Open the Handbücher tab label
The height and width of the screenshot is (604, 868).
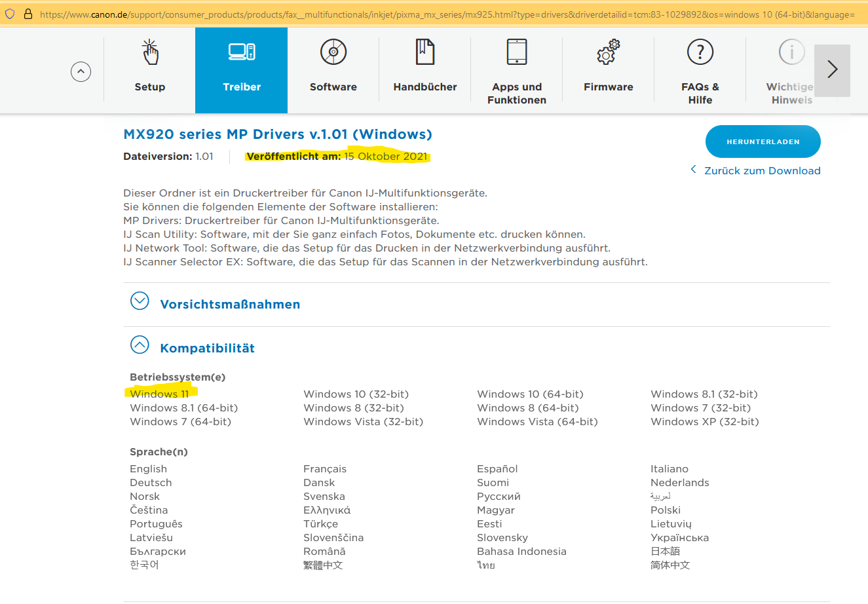point(425,87)
